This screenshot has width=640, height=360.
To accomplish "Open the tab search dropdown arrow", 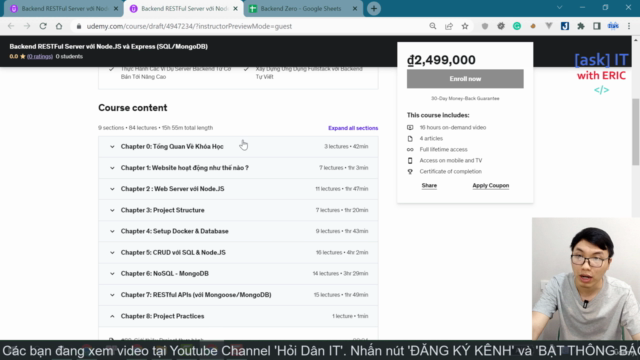I will pyautogui.click(x=560, y=8).
